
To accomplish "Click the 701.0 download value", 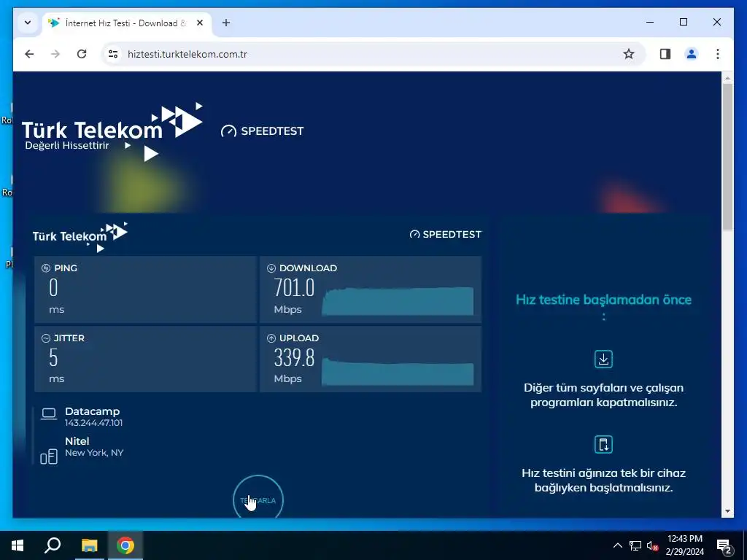I will [294, 287].
